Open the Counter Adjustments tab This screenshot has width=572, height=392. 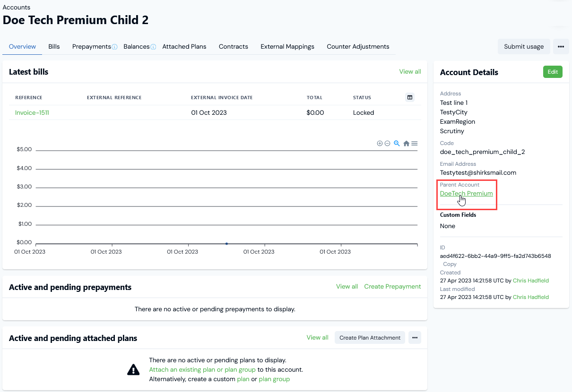pyautogui.click(x=358, y=46)
